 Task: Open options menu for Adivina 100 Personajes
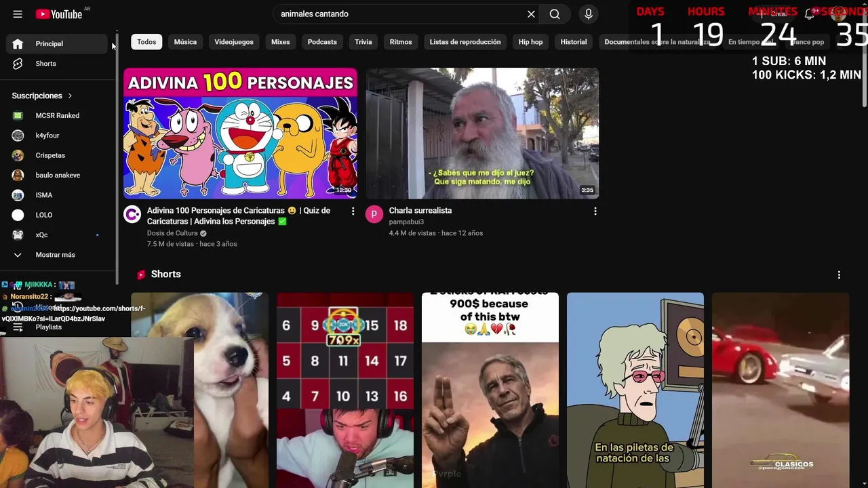point(353,211)
